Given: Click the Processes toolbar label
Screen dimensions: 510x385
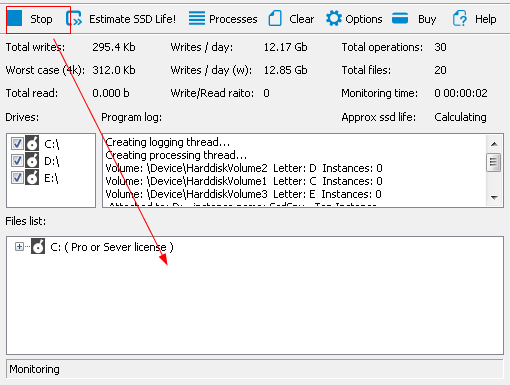Looking at the screenshot, I should pos(233,19).
